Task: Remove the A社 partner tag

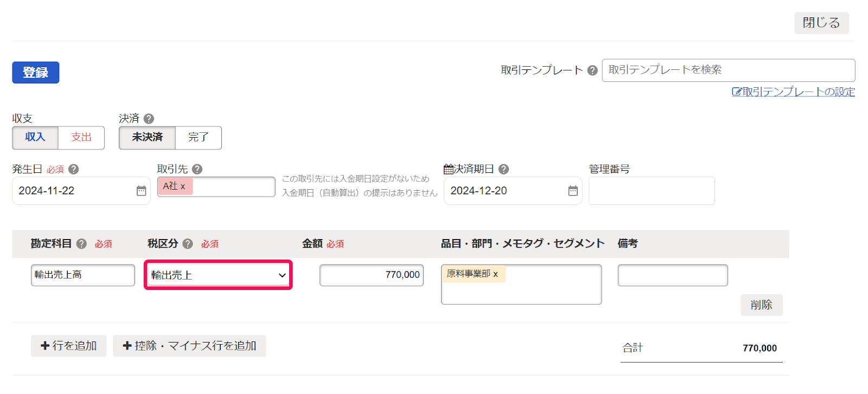Action: [x=183, y=186]
